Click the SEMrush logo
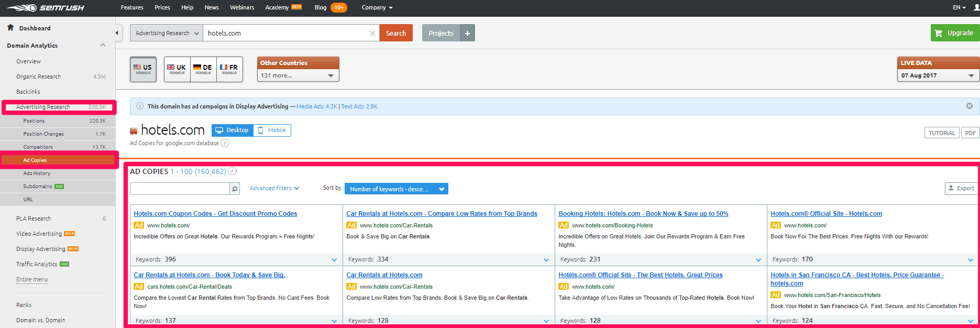 point(46,8)
